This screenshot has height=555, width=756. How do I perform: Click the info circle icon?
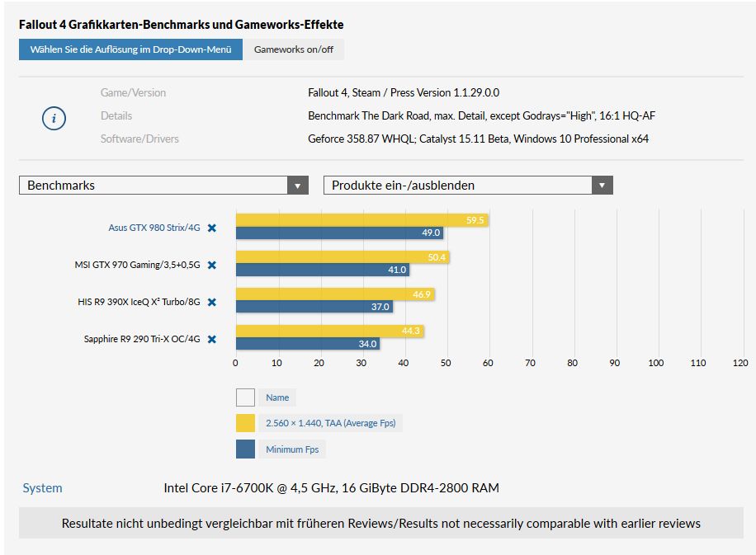(x=54, y=118)
